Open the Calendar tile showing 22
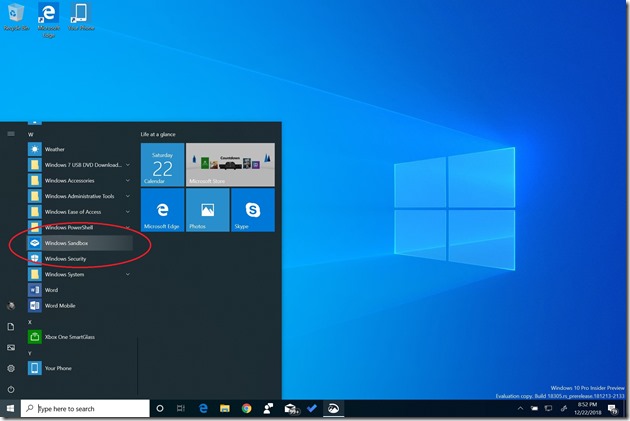Screen dimensions: 630x421 [x=162, y=165]
